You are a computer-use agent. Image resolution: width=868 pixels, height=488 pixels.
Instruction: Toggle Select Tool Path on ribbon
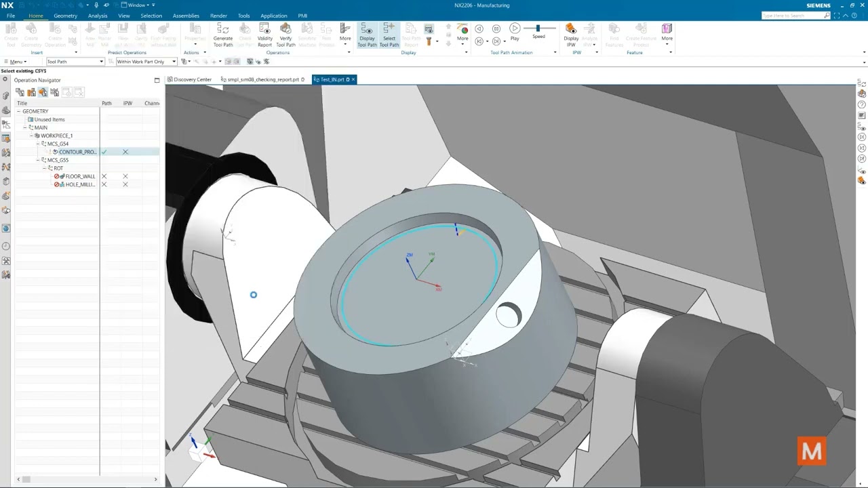[389, 35]
